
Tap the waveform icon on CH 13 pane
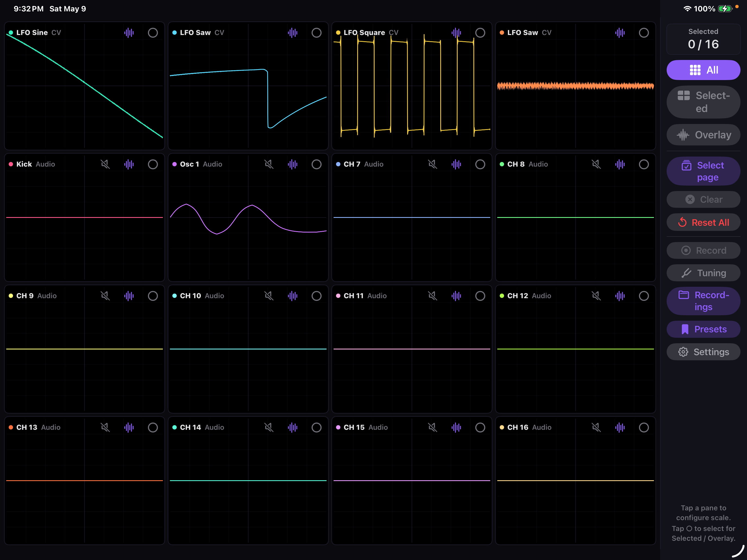[129, 428]
